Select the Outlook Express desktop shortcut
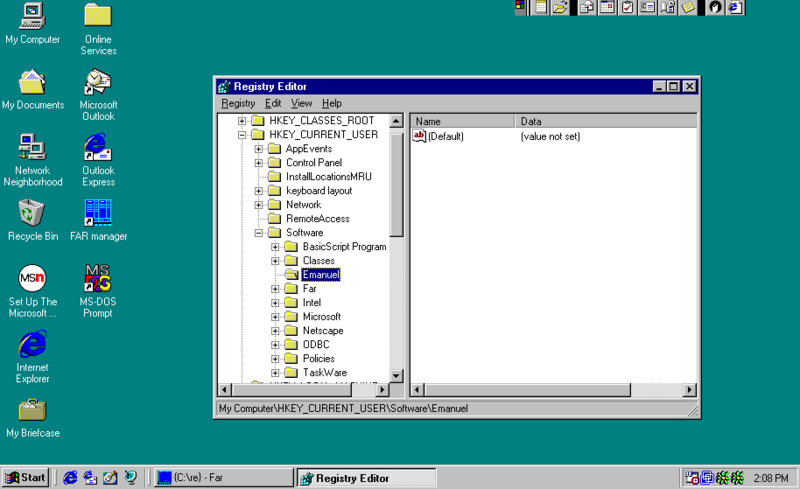The image size is (800, 489). click(x=98, y=160)
